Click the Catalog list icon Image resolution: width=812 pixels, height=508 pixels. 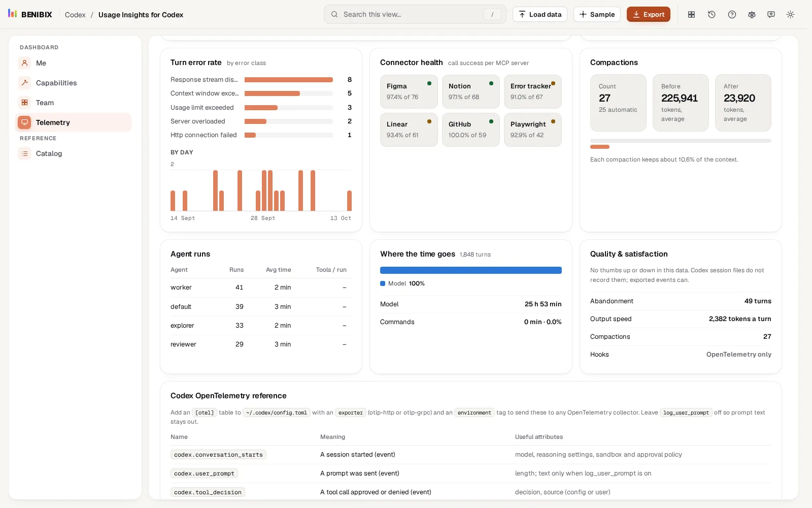[24, 153]
